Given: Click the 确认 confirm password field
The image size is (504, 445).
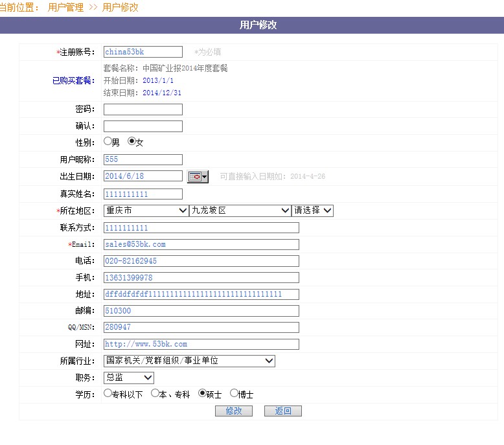Looking at the screenshot, I should pyautogui.click(x=143, y=126).
